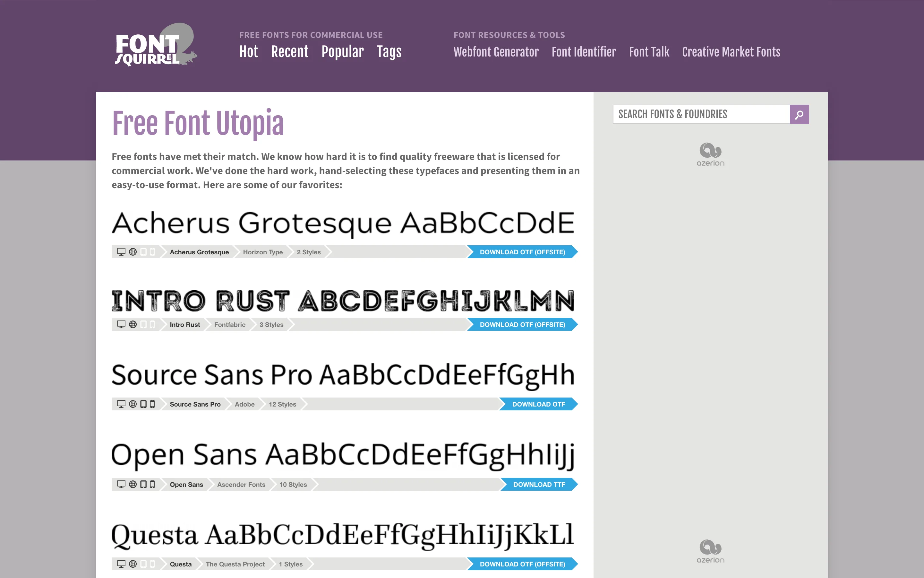Click the Font Squirrel logo
The image size is (924, 578).
[x=156, y=45]
